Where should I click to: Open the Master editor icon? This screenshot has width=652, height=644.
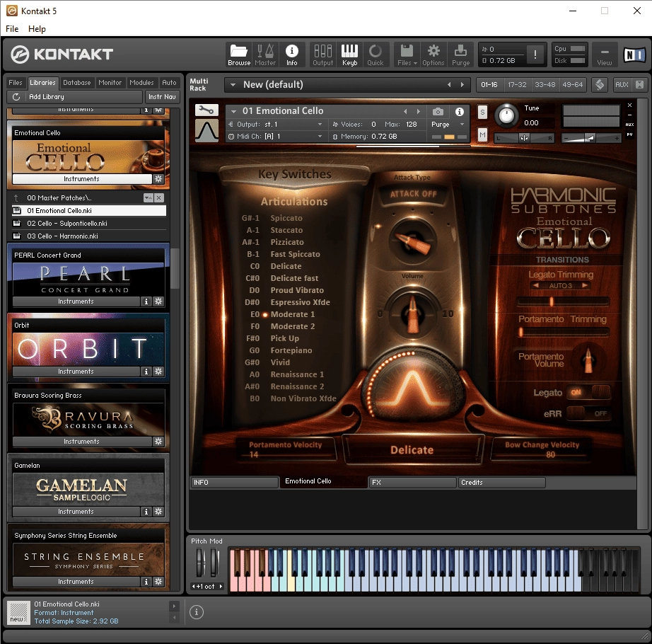tap(265, 55)
